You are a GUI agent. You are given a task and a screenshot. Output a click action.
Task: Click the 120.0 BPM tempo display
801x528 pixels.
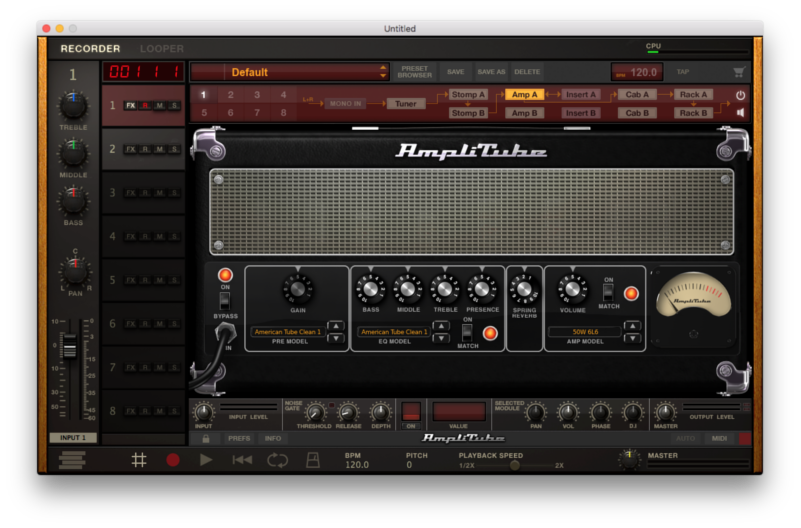[637, 72]
